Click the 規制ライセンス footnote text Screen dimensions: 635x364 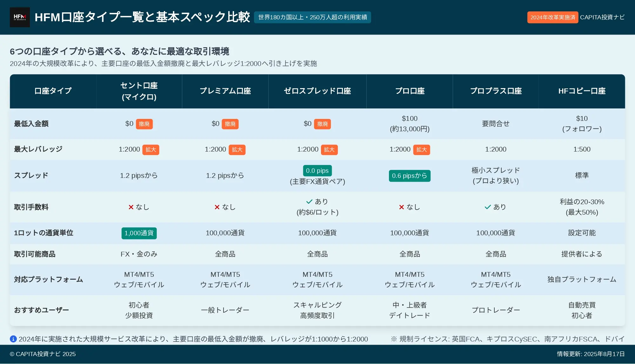[x=508, y=339]
